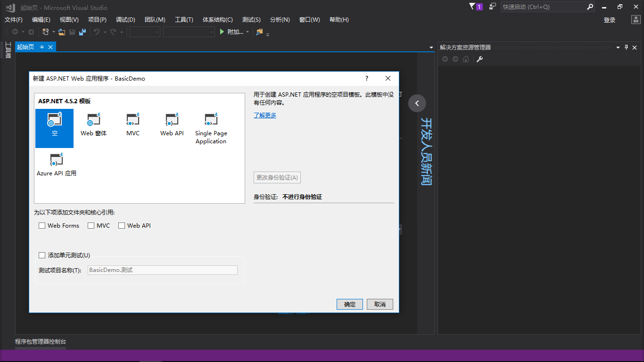Open the toolbar overflow options arrow
Image resolution: width=644 pixels, height=362 pixels.
pyautogui.click(x=268, y=34)
